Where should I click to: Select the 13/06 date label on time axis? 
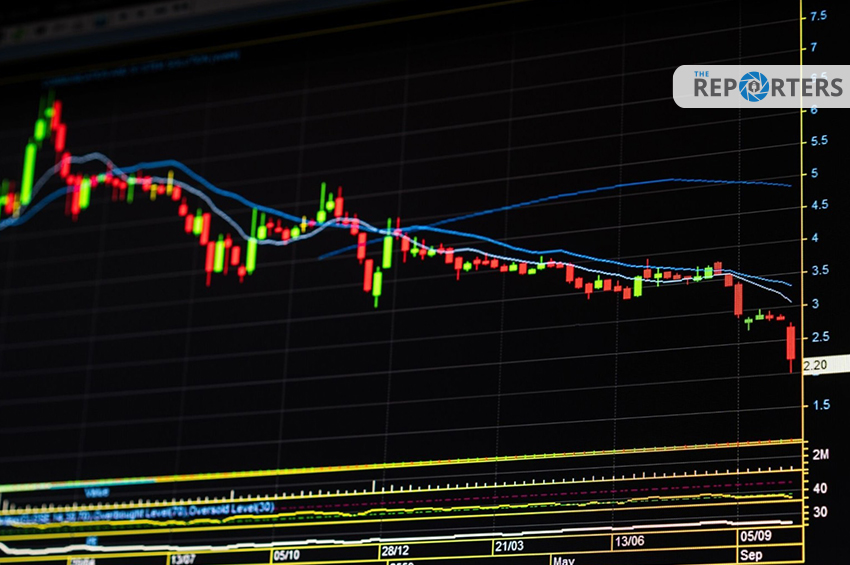pyautogui.click(x=628, y=541)
